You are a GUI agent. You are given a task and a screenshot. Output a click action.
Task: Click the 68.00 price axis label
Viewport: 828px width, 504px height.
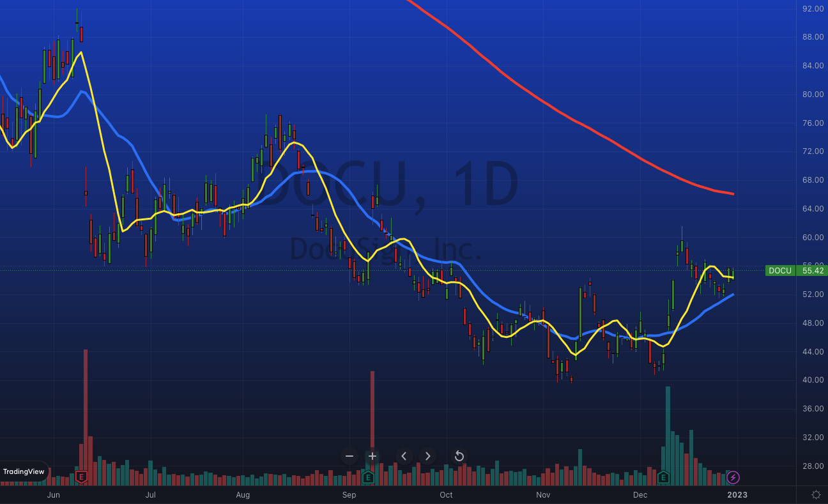click(813, 180)
